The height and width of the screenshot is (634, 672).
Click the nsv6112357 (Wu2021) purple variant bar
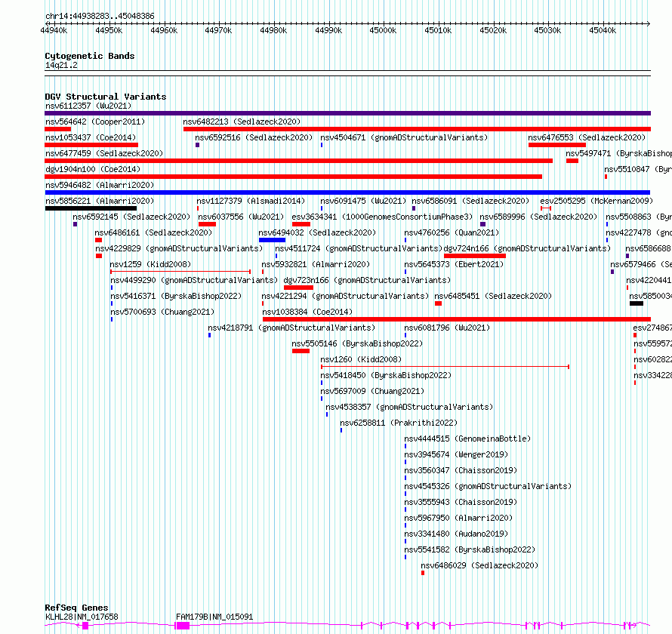coord(347,113)
